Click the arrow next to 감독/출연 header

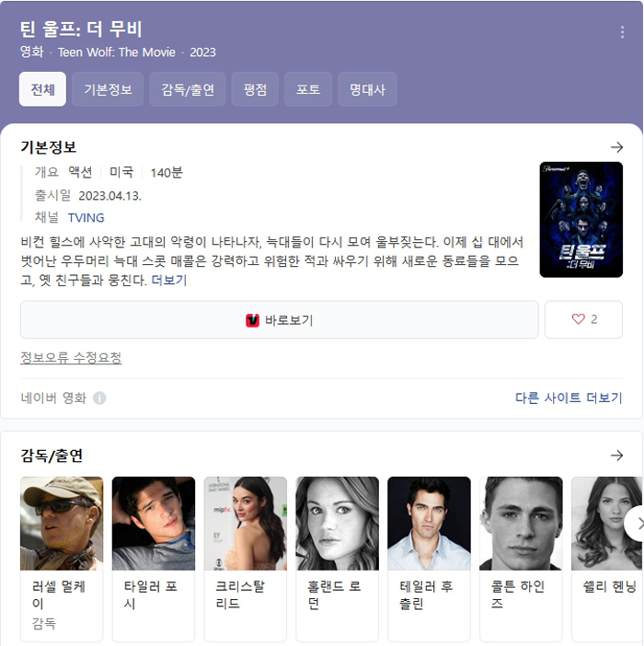tap(616, 456)
